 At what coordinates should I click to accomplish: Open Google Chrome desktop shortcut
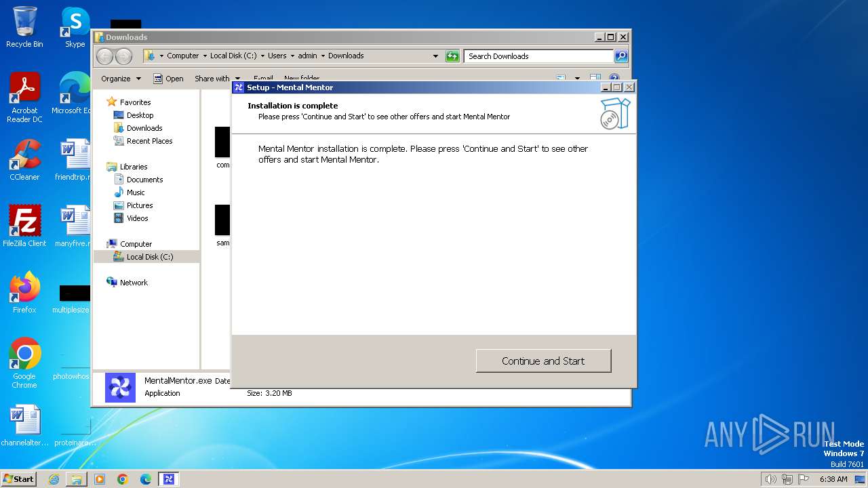[24, 363]
